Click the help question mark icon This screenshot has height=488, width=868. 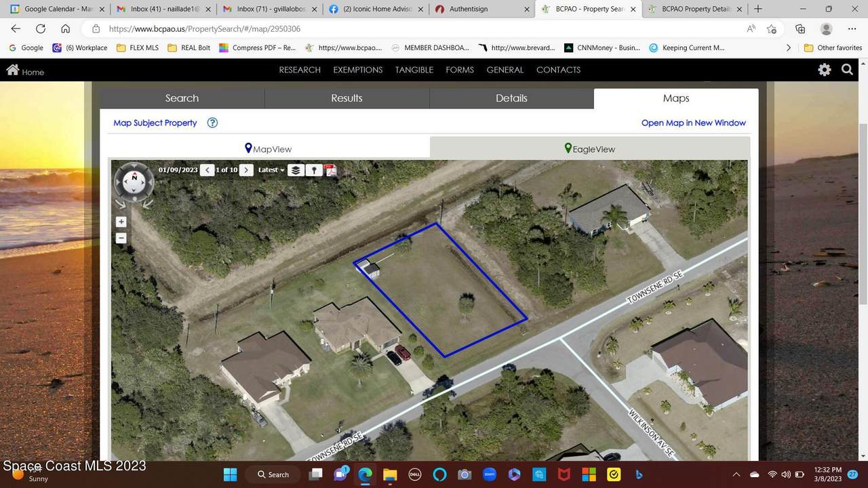point(212,123)
